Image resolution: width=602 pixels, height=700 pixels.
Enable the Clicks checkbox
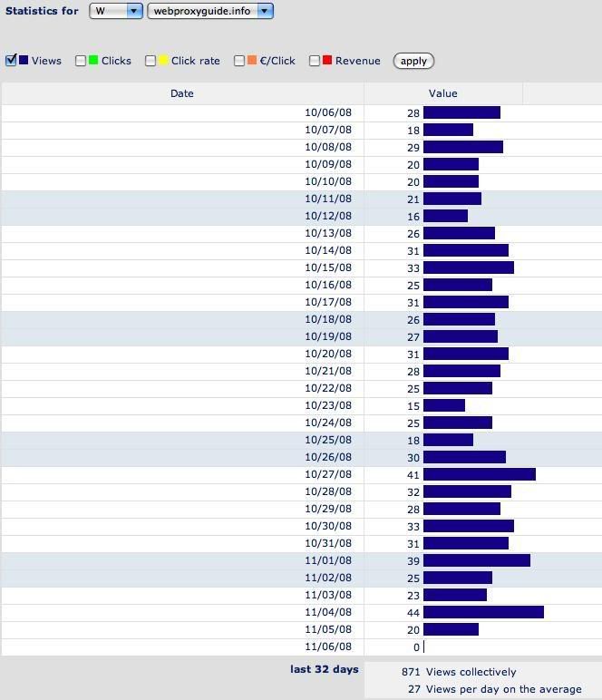click(81, 61)
